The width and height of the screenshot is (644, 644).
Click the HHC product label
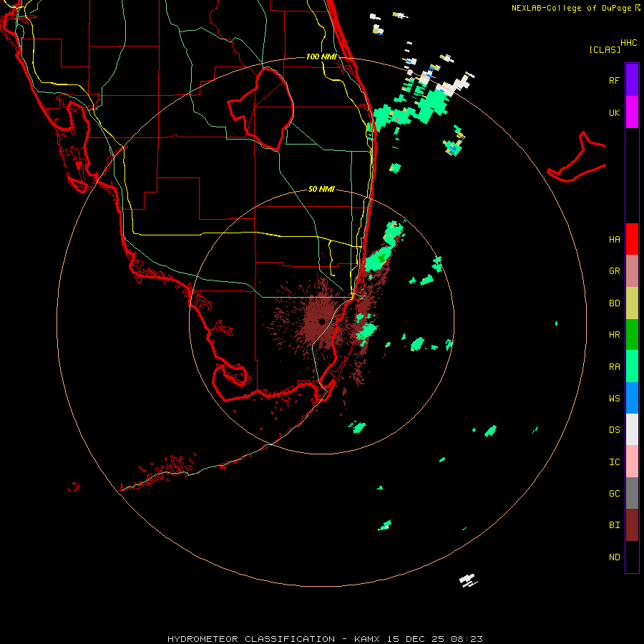click(628, 43)
